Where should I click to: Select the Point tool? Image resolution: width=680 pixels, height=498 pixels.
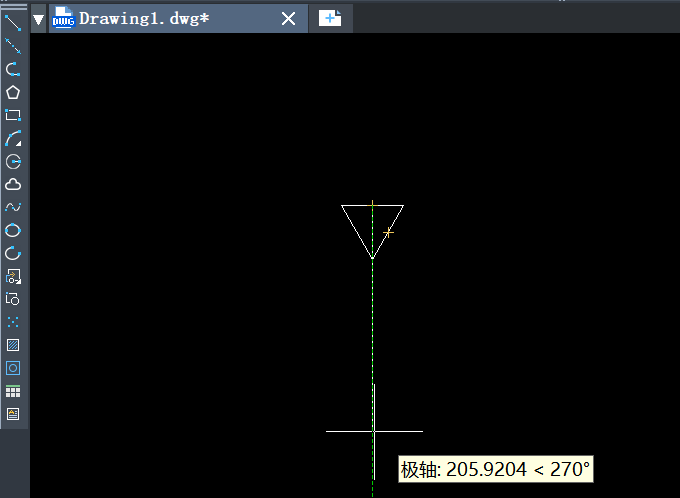(x=13, y=322)
